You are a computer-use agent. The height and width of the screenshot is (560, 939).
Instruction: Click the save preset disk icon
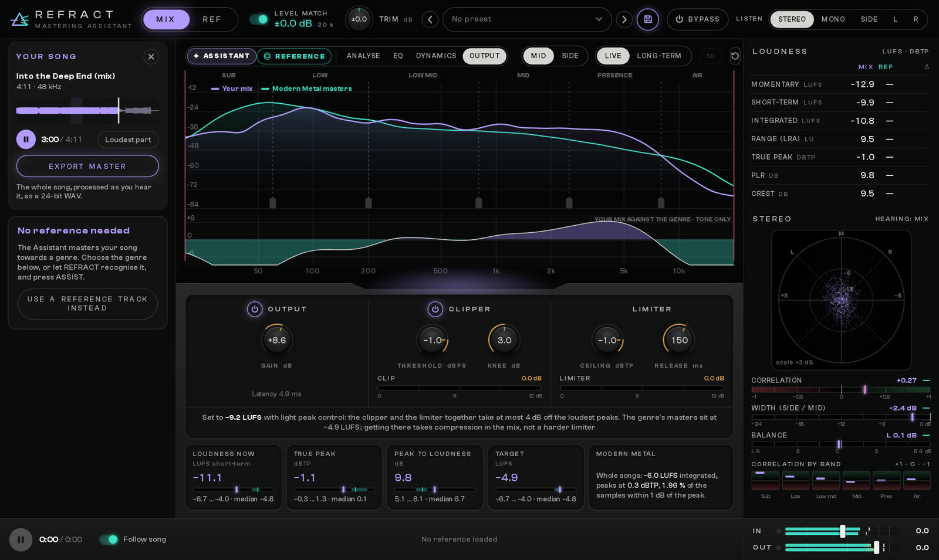pos(648,19)
